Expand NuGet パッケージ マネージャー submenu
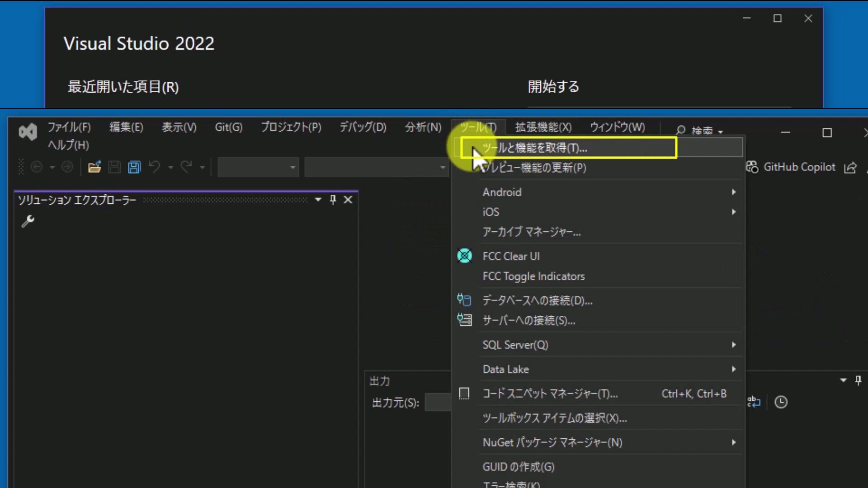This screenshot has height=488, width=868. [734, 442]
